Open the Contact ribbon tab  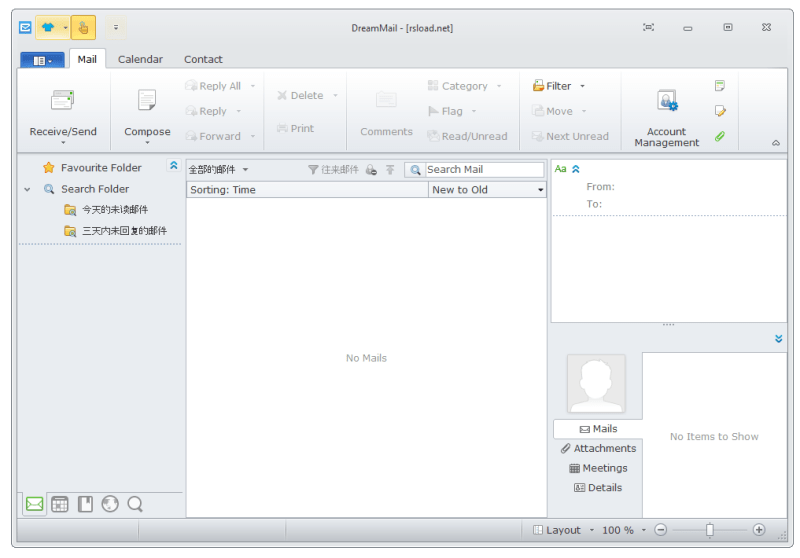coord(203,59)
